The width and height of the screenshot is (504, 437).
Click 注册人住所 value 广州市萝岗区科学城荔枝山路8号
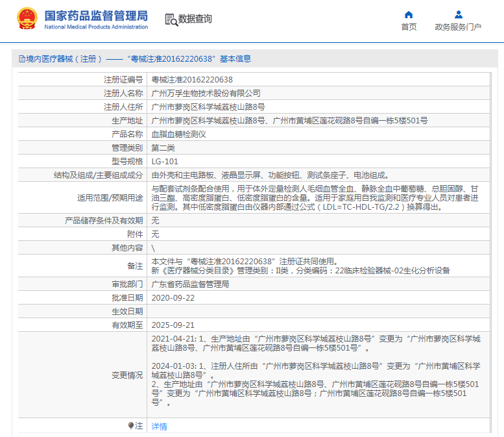[x=208, y=107]
